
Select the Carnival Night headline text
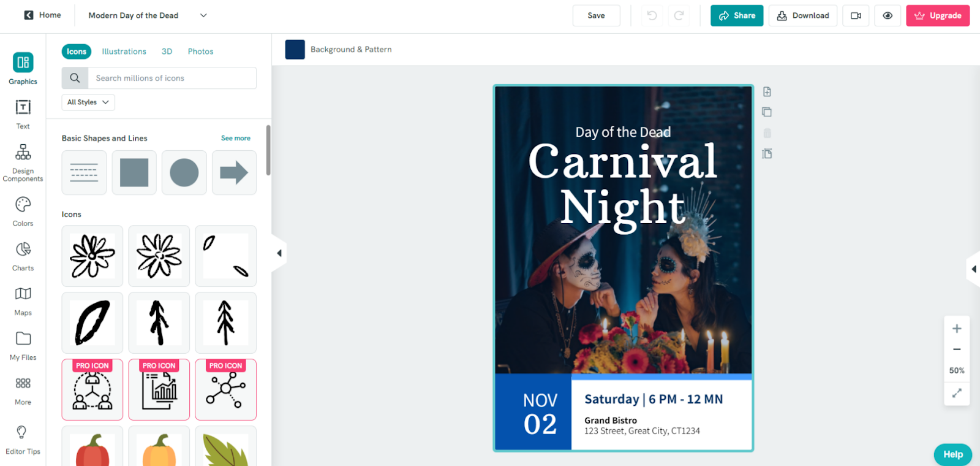click(x=623, y=187)
